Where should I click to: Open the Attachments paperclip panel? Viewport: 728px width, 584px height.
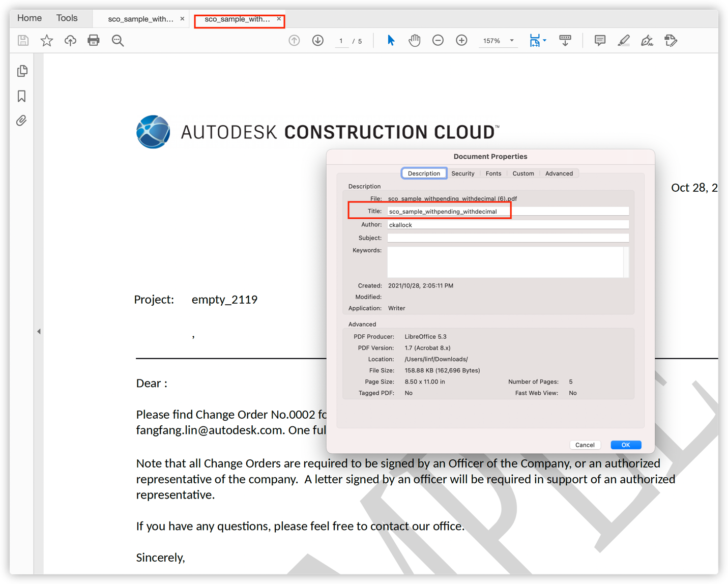(21, 121)
